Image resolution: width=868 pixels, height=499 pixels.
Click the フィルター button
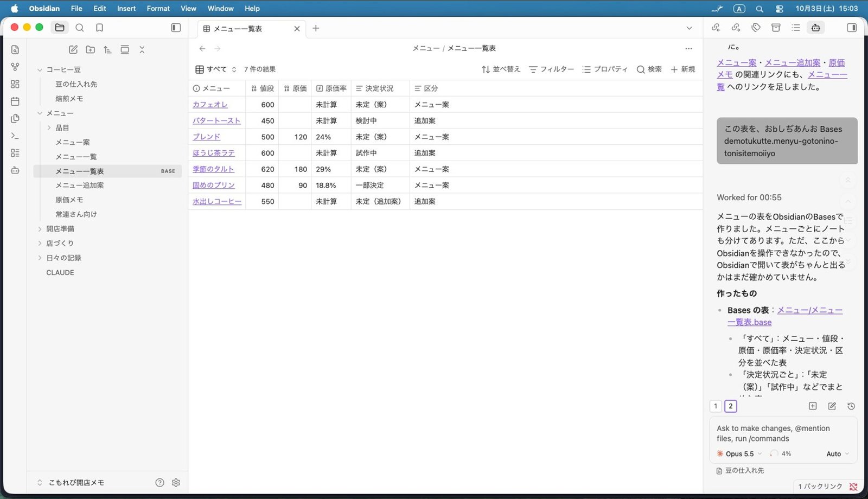point(551,69)
